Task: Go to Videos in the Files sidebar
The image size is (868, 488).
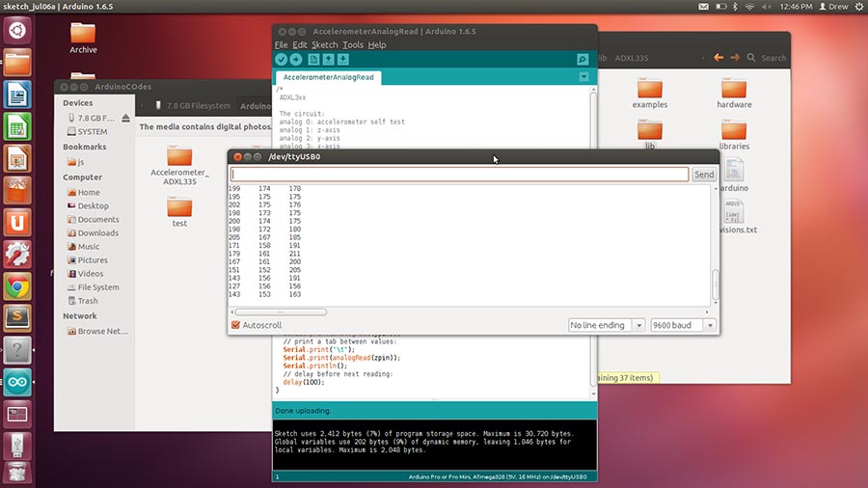Action: [x=85, y=274]
